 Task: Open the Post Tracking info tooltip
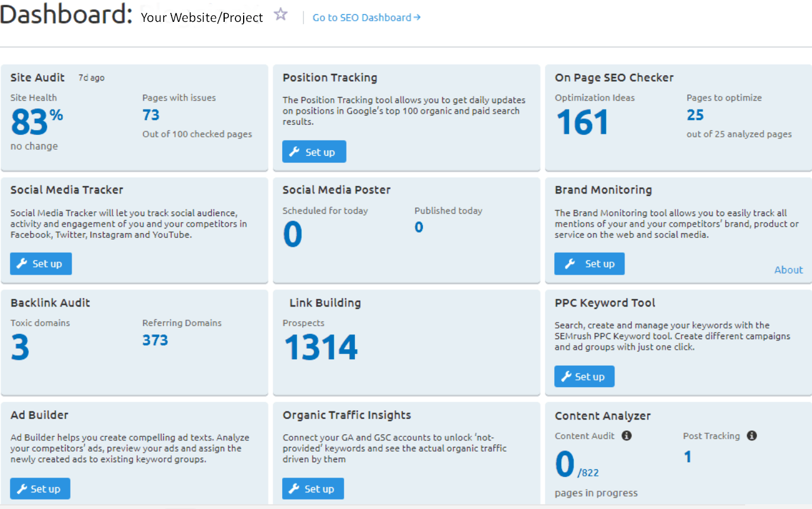[x=752, y=436]
